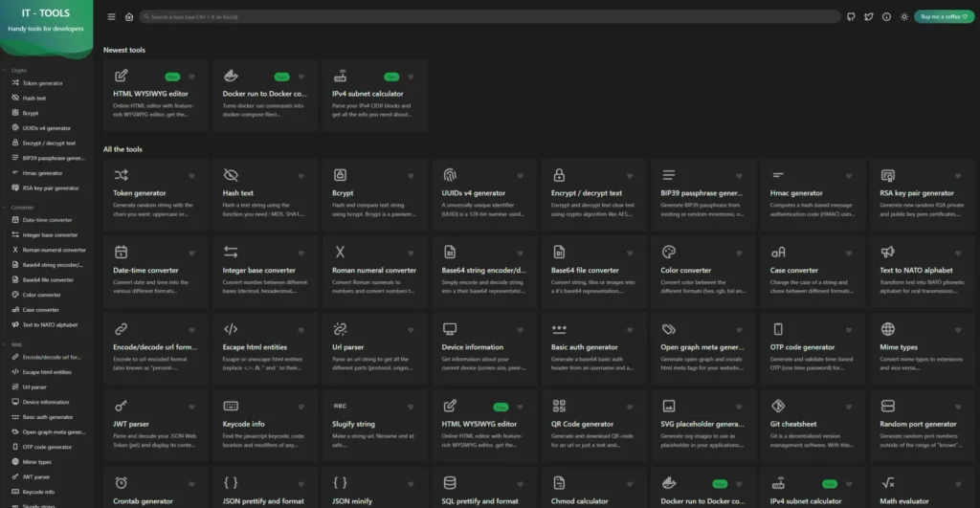Click the Mime types globe icon
Viewport: 980px width, 508px height.
887,329
